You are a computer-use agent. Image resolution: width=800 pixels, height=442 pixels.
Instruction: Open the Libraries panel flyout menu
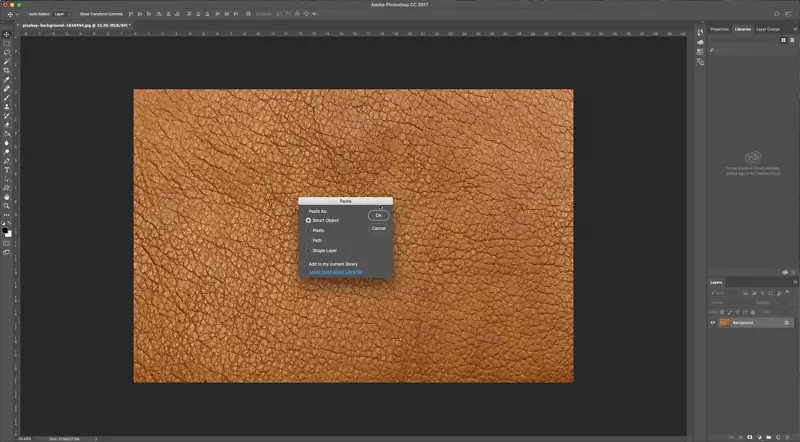tap(795, 29)
